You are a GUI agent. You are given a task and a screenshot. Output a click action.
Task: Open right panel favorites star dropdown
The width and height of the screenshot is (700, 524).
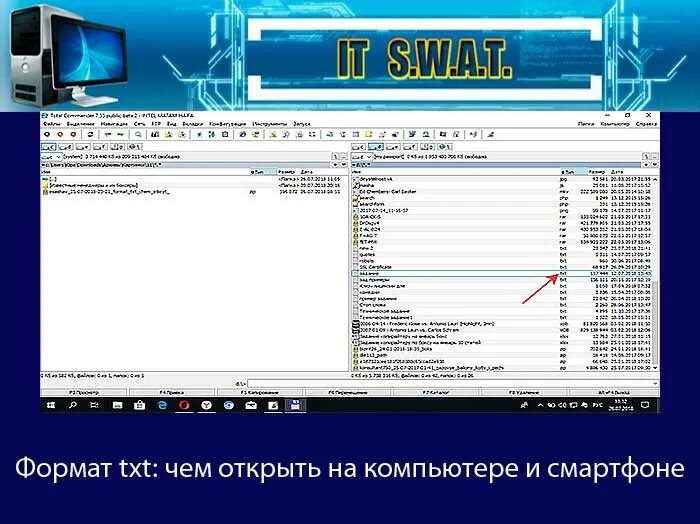pyautogui.click(x=647, y=165)
